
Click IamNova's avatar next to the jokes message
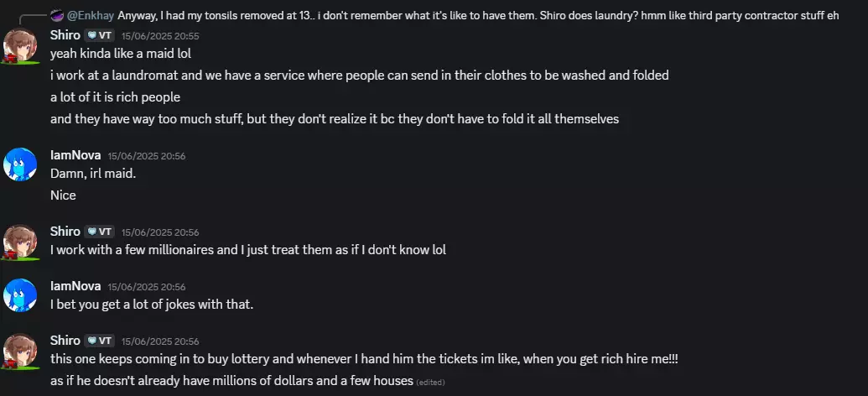(x=20, y=295)
